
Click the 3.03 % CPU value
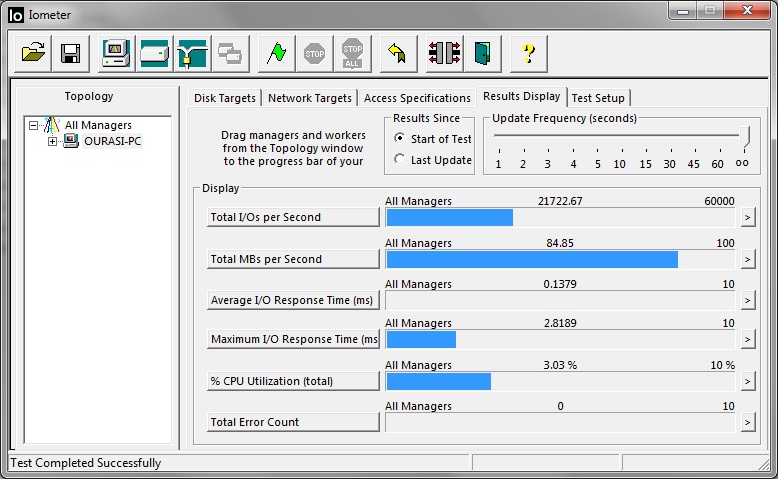pyautogui.click(x=560, y=365)
